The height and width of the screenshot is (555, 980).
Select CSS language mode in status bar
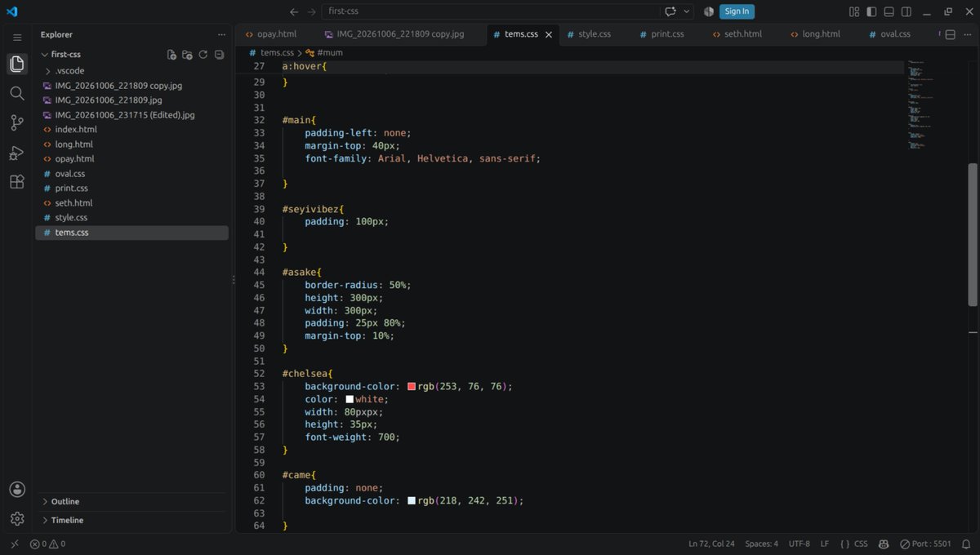(861, 544)
